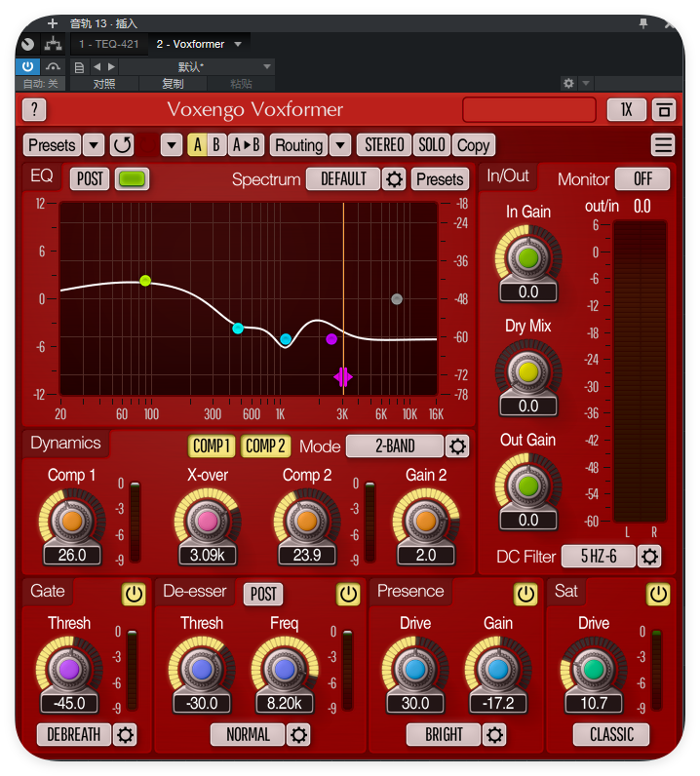
Task: Expand the Presets dropdown arrow
Action: (x=93, y=145)
